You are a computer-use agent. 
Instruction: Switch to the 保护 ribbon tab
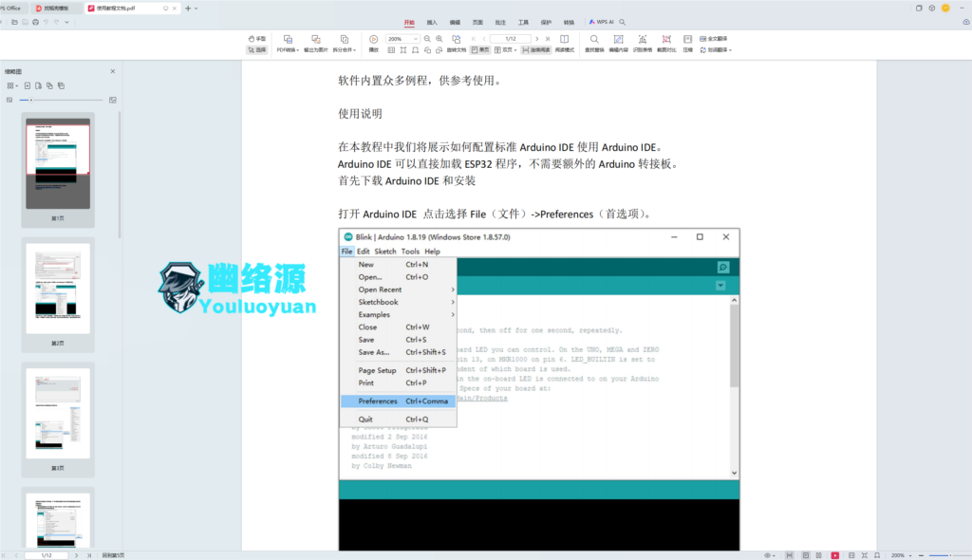[546, 23]
